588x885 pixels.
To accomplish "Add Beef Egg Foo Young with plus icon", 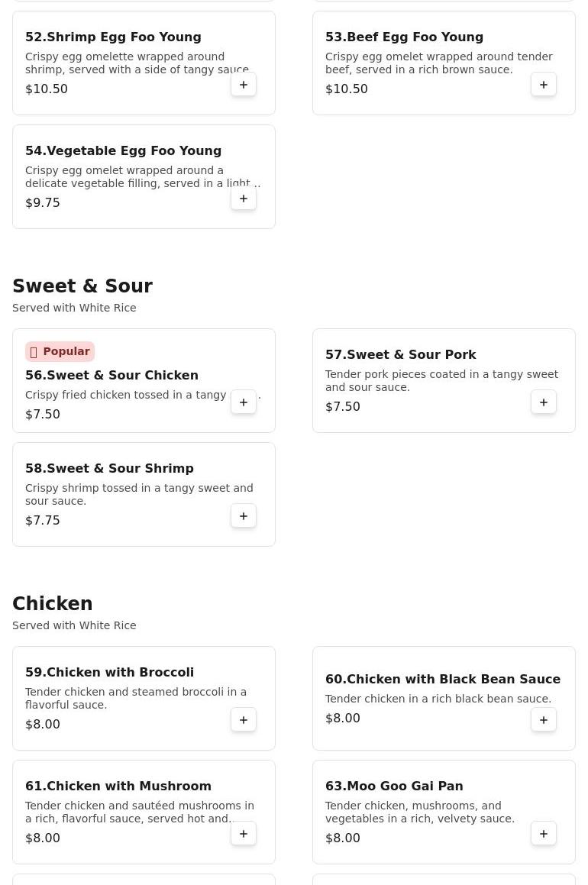I will 544,85.
